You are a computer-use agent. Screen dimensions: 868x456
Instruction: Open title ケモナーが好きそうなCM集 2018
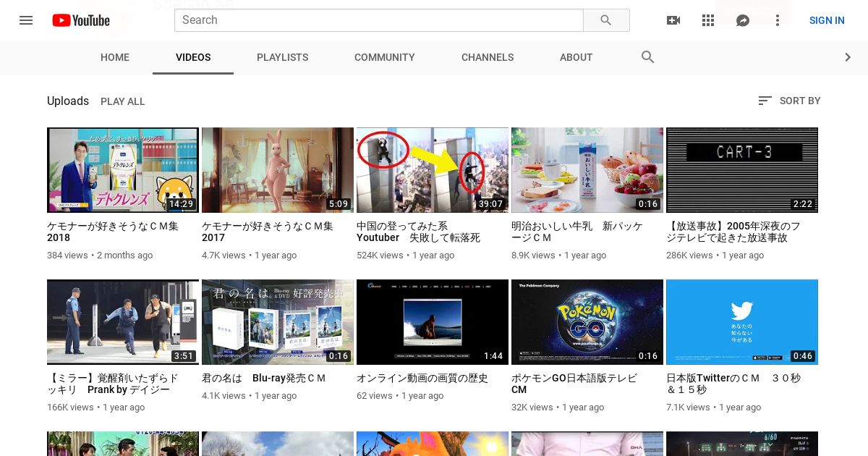click(113, 232)
